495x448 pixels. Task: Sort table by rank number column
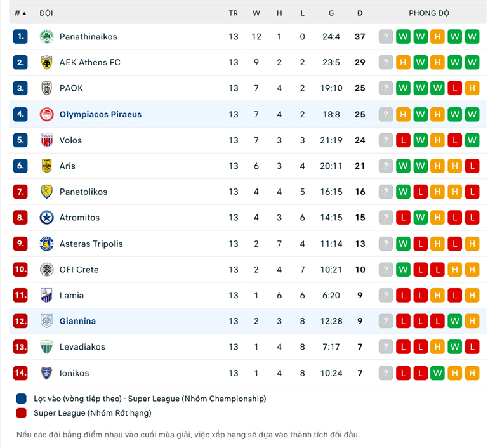[x=20, y=13]
